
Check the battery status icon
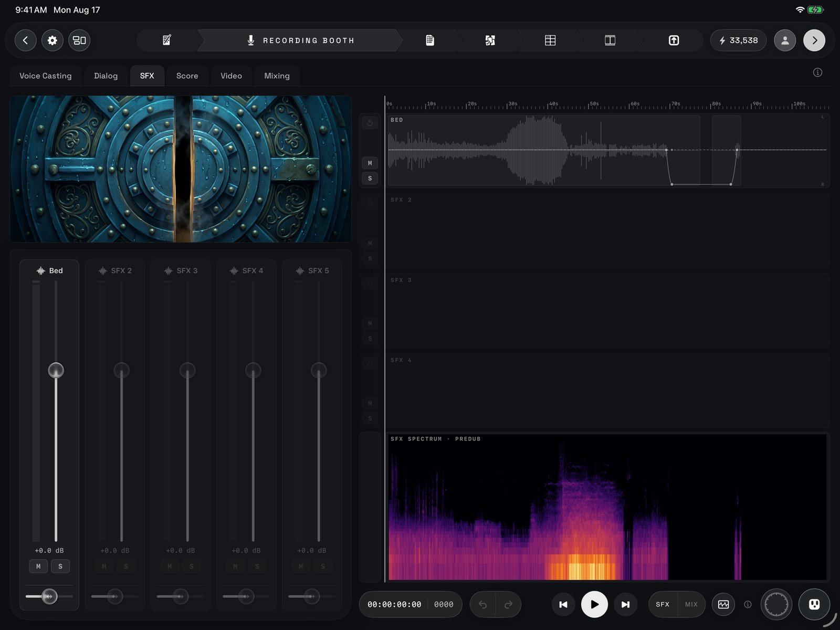coord(815,10)
